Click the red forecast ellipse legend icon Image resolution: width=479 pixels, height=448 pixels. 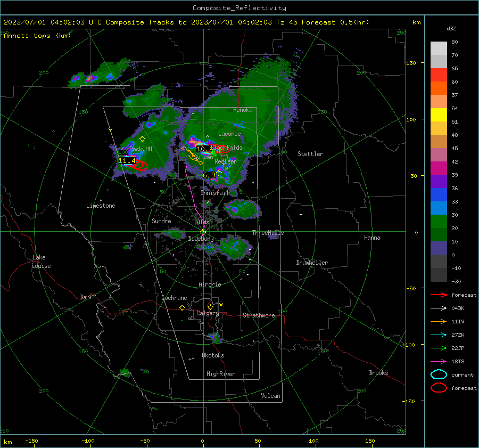tap(439, 388)
